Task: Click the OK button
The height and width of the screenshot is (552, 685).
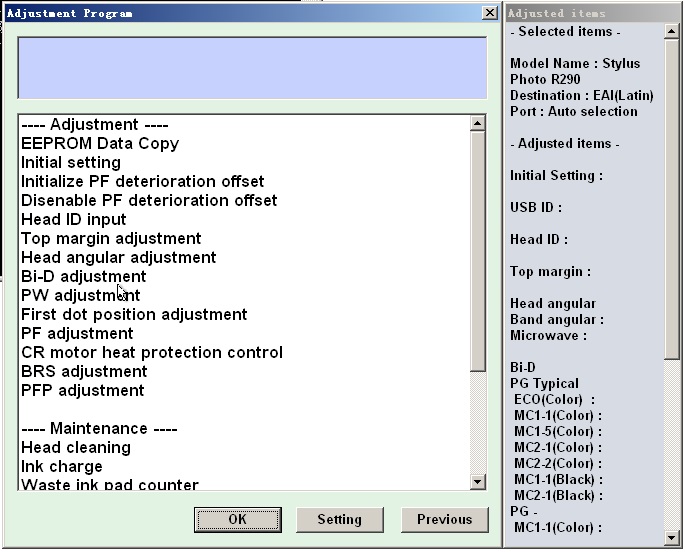Action: 237,519
